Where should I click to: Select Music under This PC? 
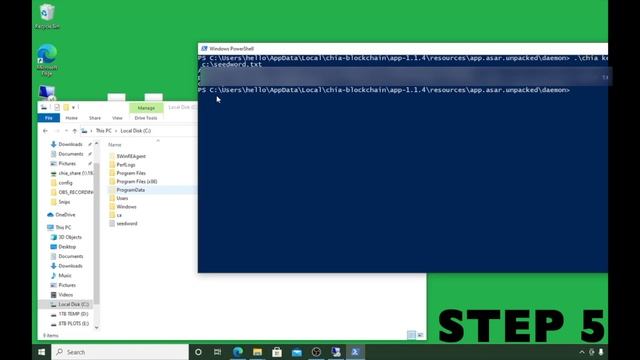64,276
